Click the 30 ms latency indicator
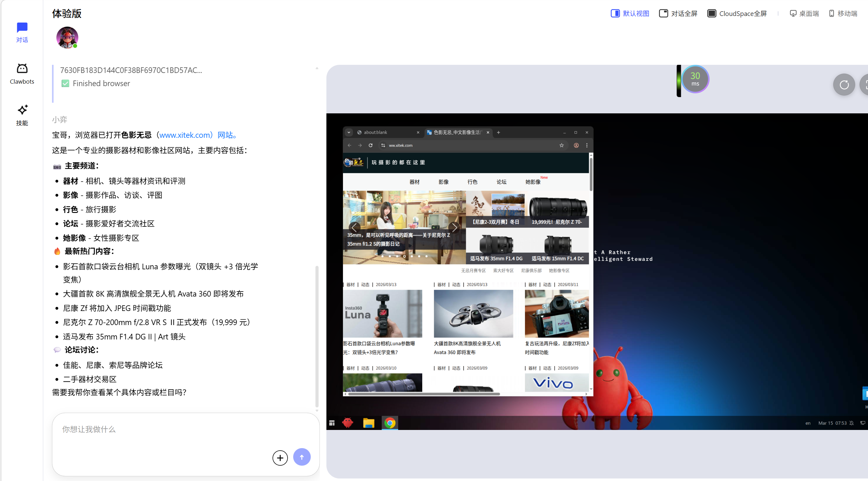 (x=695, y=79)
